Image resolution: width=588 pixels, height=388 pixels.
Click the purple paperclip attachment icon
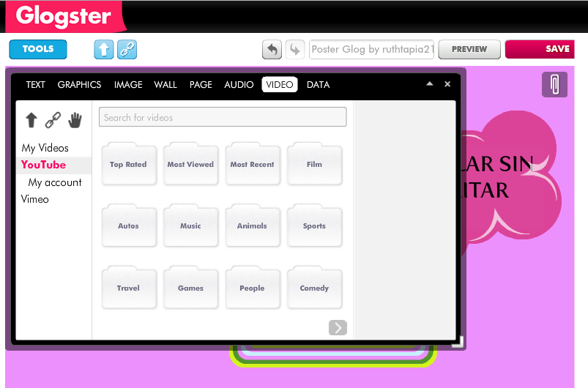[554, 84]
